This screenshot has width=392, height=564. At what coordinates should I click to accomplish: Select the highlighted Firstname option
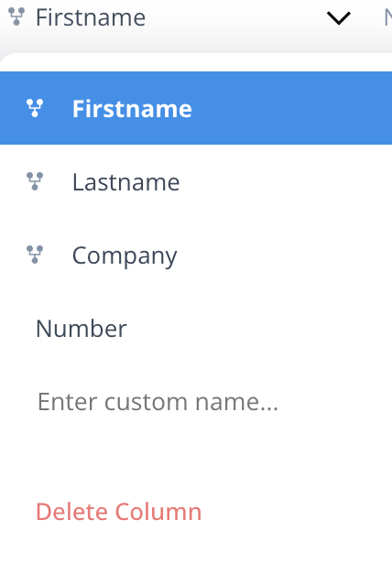coord(196,108)
